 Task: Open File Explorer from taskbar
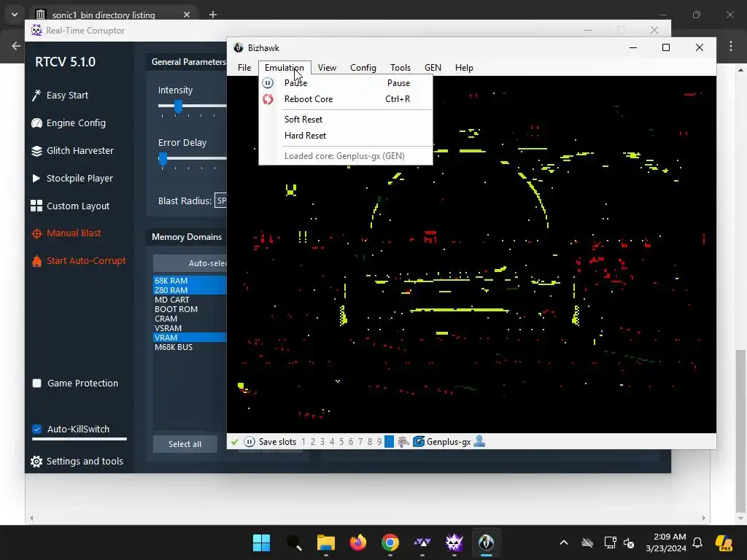(326, 542)
